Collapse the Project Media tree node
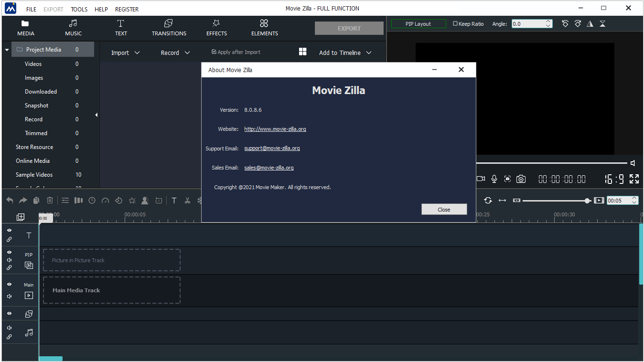 click(x=7, y=50)
